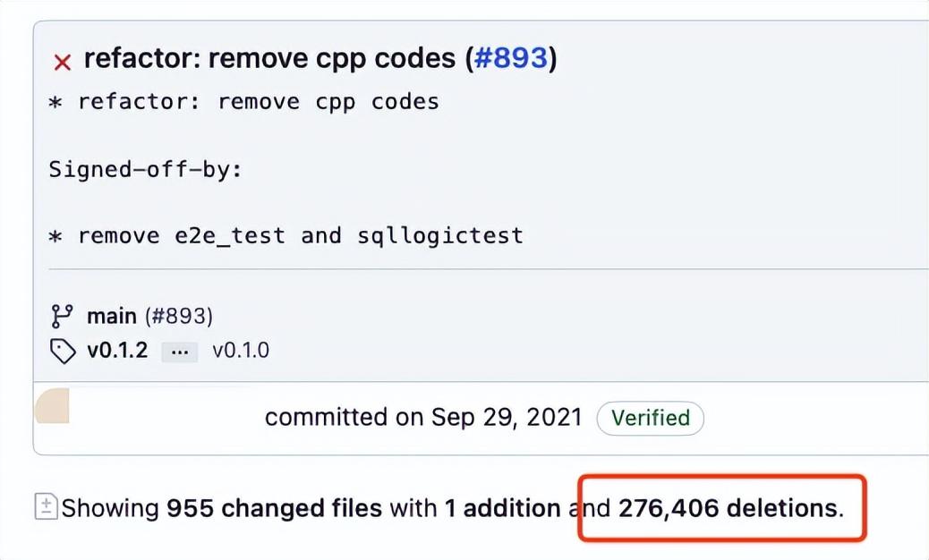Expand the hidden tags ellipsis
Image resolution: width=929 pixels, height=560 pixels.
tap(179, 351)
